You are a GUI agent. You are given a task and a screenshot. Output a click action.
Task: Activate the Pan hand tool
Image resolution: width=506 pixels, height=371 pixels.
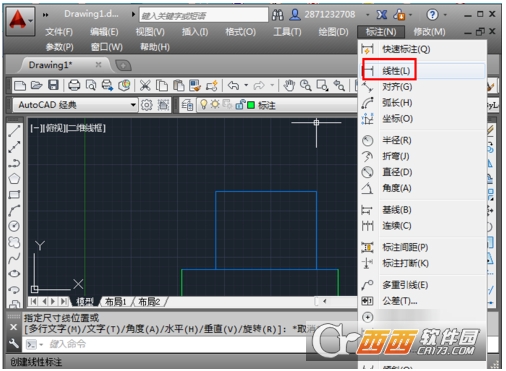click(289, 86)
